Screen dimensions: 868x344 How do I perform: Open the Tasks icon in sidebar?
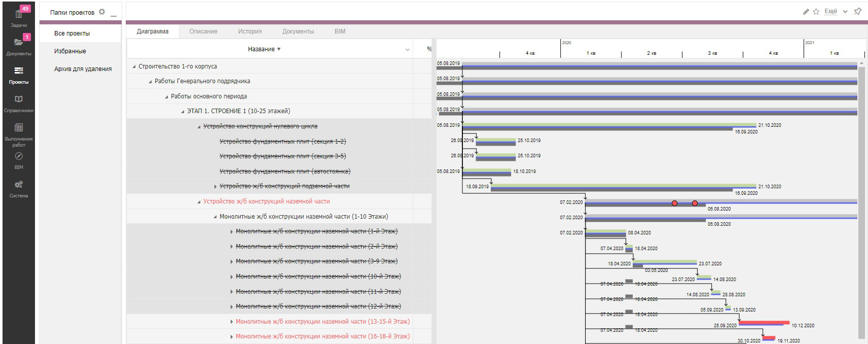tap(19, 14)
